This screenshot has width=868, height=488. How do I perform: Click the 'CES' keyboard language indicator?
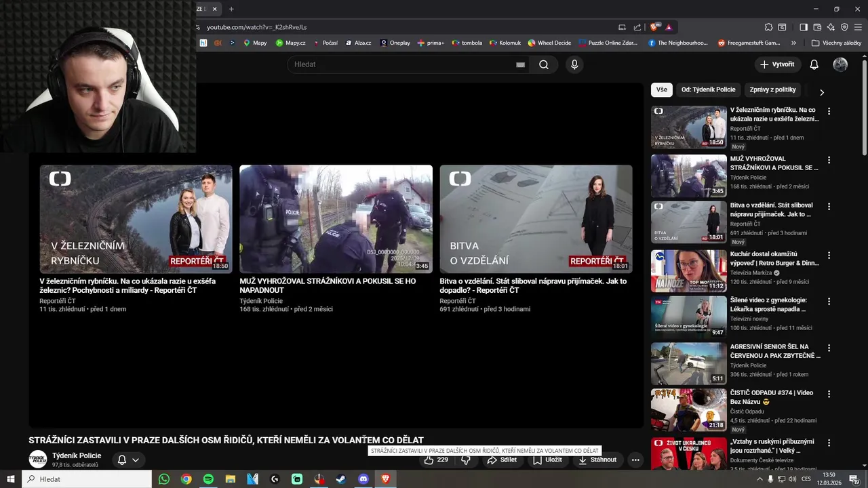point(806,479)
